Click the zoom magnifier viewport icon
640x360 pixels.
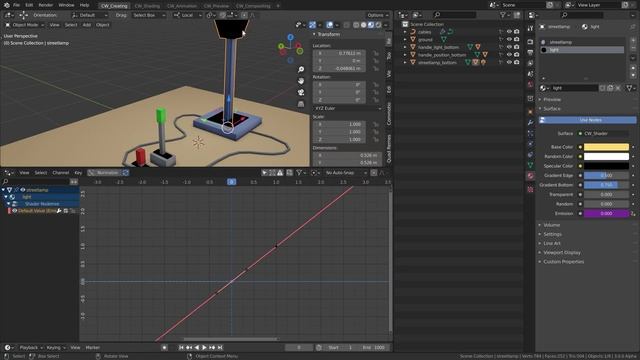click(301, 70)
